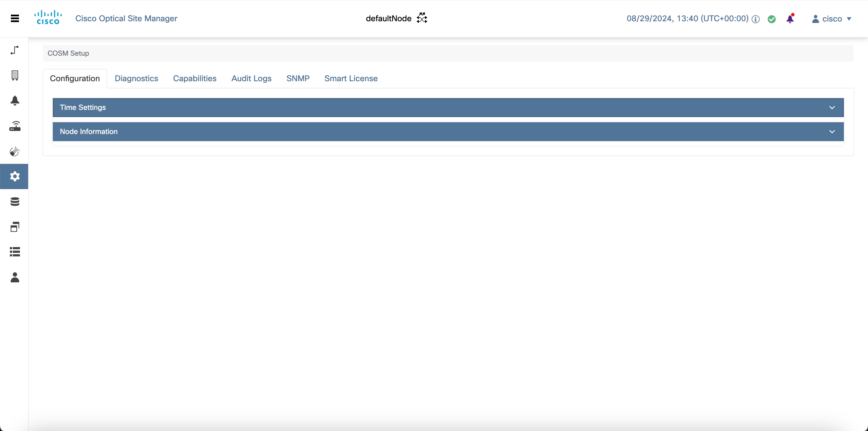Click the COSM Setup breadcrumb
Screen dimensions: 868x431
[x=68, y=53]
